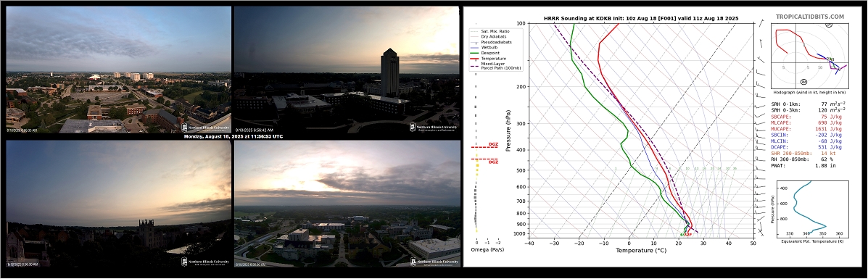
Task: Click the Monday, August 18, 2025 timestamp caption
Action: tap(233, 136)
